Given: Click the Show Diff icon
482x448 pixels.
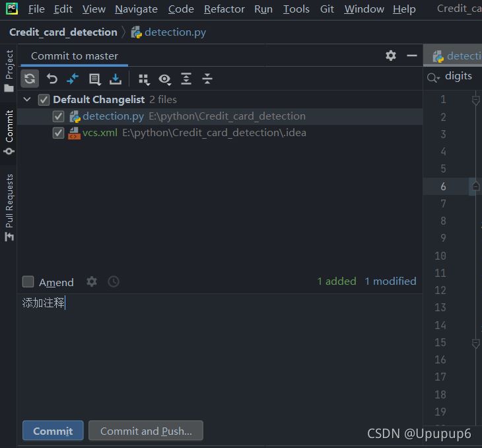Looking at the screenshot, I should tap(73, 79).
